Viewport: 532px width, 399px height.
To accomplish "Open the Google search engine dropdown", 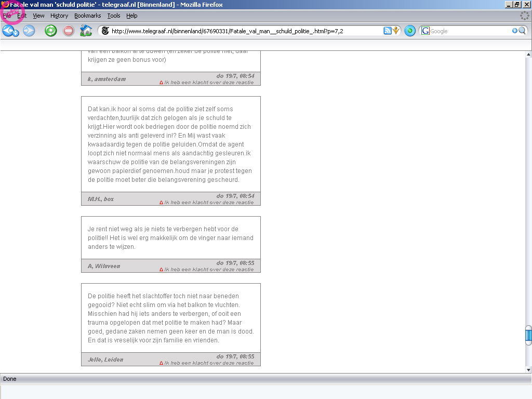I will point(426,31).
